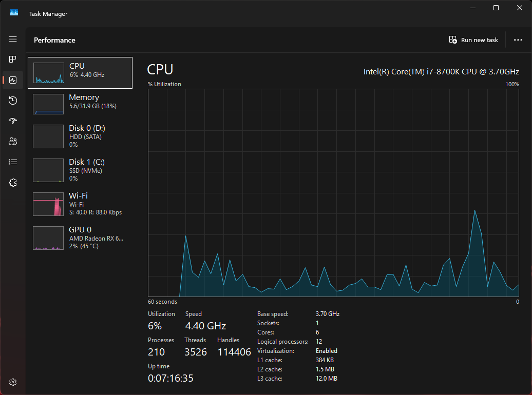Click the Run new task button
Viewport: 532px width, 395px height.
click(x=473, y=40)
